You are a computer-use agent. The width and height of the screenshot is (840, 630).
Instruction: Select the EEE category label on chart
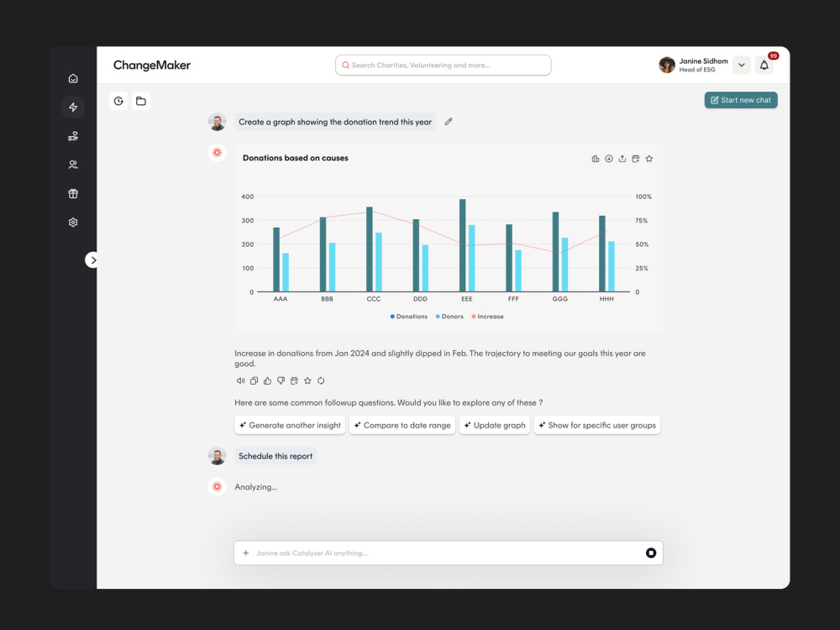[466, 299]
